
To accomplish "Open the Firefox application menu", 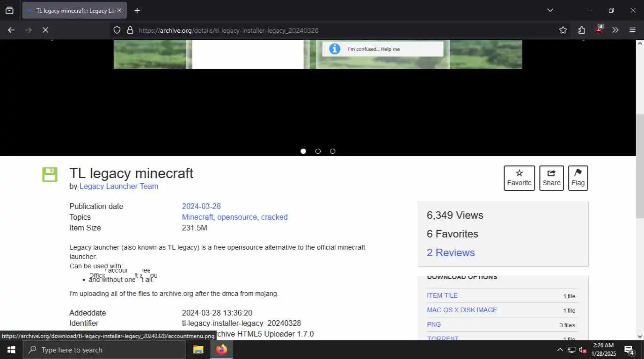I will pyautogui.click(x=632, y=30).
